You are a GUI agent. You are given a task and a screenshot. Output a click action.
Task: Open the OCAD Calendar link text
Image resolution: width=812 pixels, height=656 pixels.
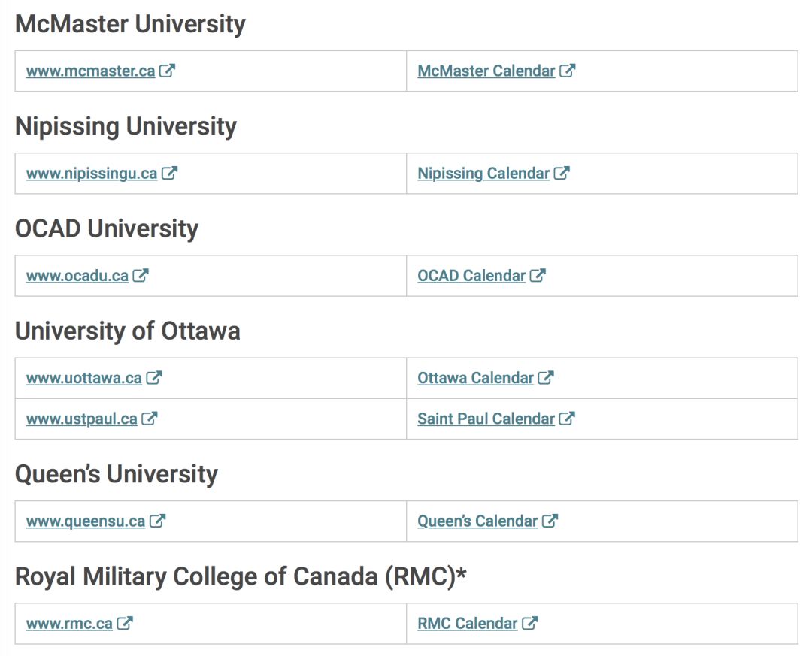point(471,276)
